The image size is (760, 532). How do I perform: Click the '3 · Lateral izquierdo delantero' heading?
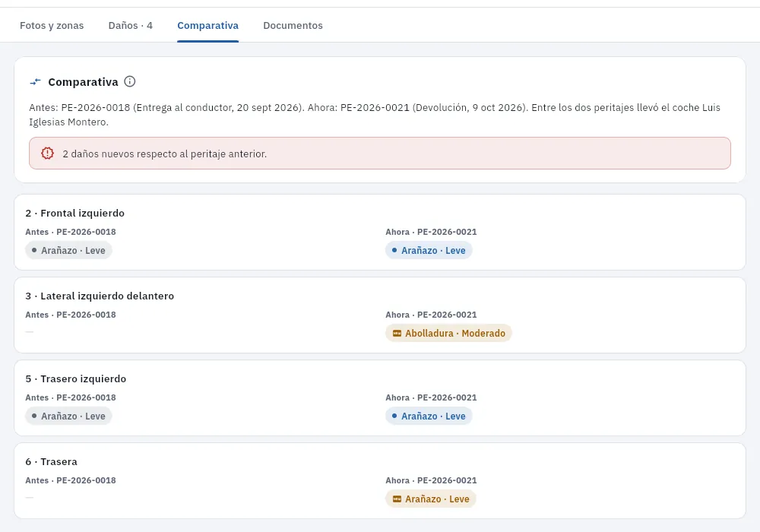pyautogui.click(x=100, y=296)
